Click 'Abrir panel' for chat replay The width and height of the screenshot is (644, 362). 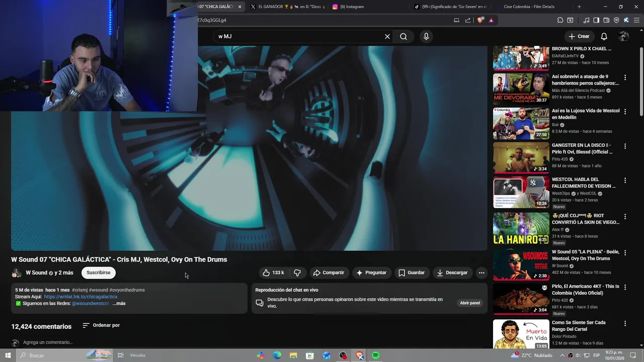pos(470,303)
